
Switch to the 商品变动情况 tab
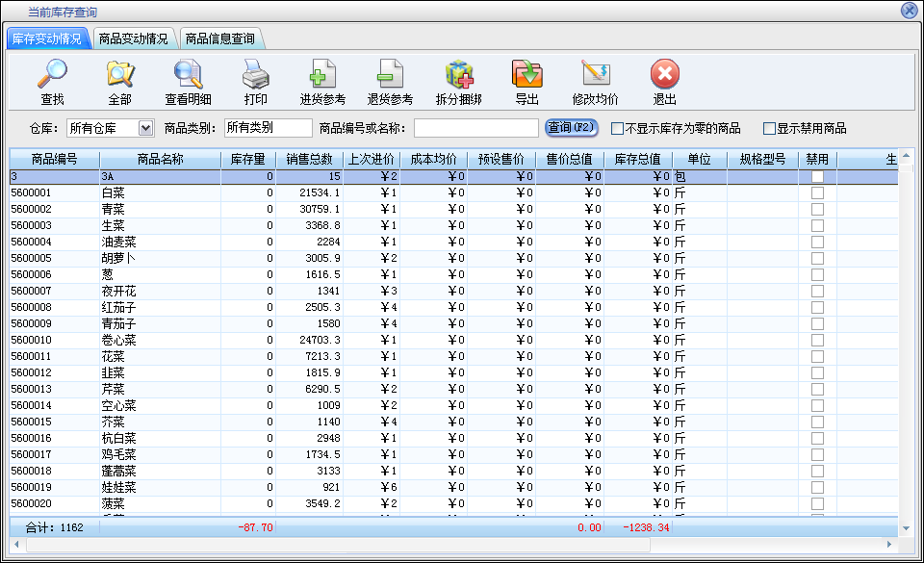(134, 39)
